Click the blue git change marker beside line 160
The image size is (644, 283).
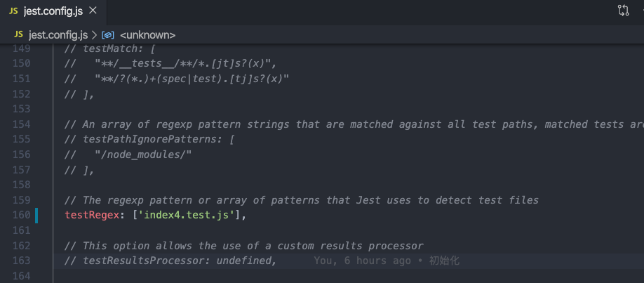36,215
